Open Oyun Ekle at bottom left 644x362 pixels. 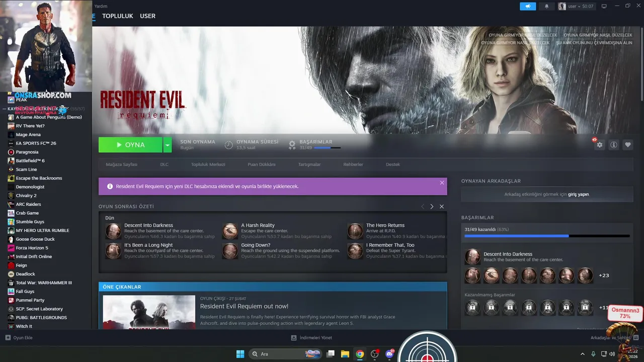19,338
